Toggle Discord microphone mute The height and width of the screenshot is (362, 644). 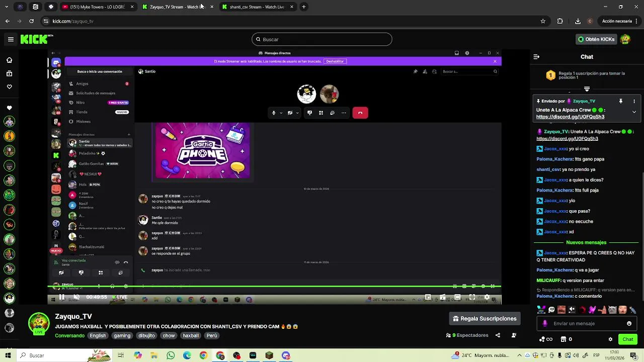tap(274, 113)
